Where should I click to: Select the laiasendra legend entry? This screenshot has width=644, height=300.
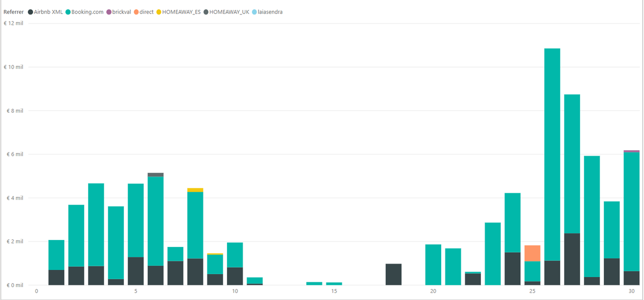(x=267, y=12)
